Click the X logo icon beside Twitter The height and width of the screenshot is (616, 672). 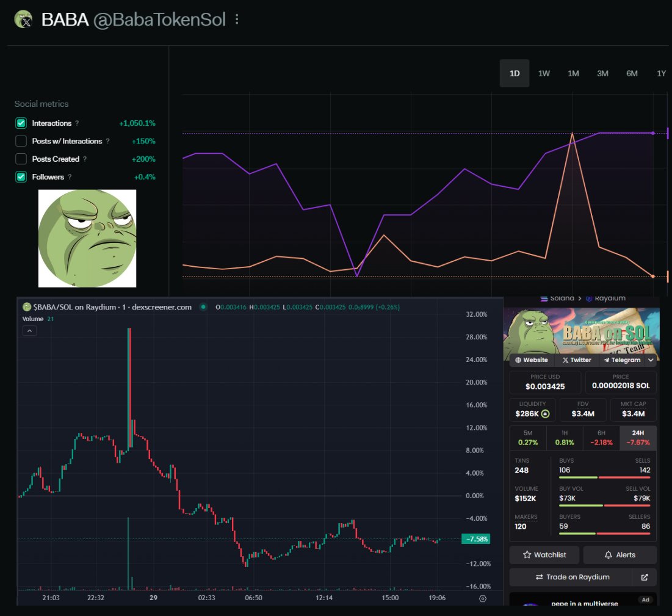coord(565,360)
